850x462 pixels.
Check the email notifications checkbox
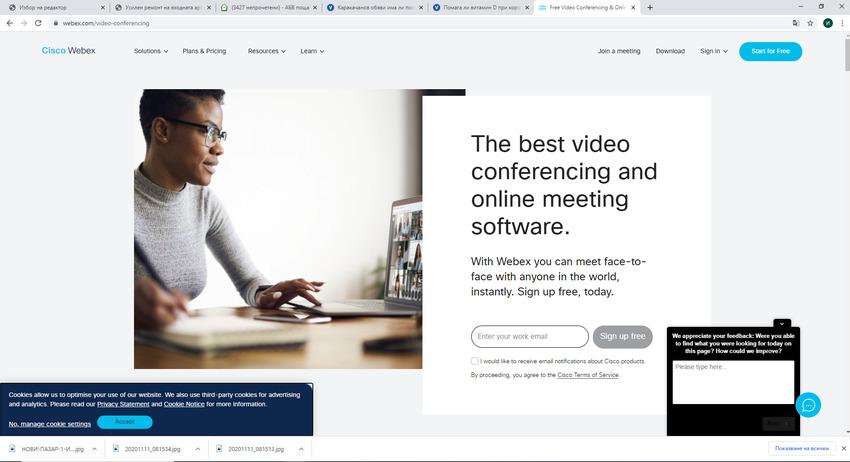pos(474,361)
